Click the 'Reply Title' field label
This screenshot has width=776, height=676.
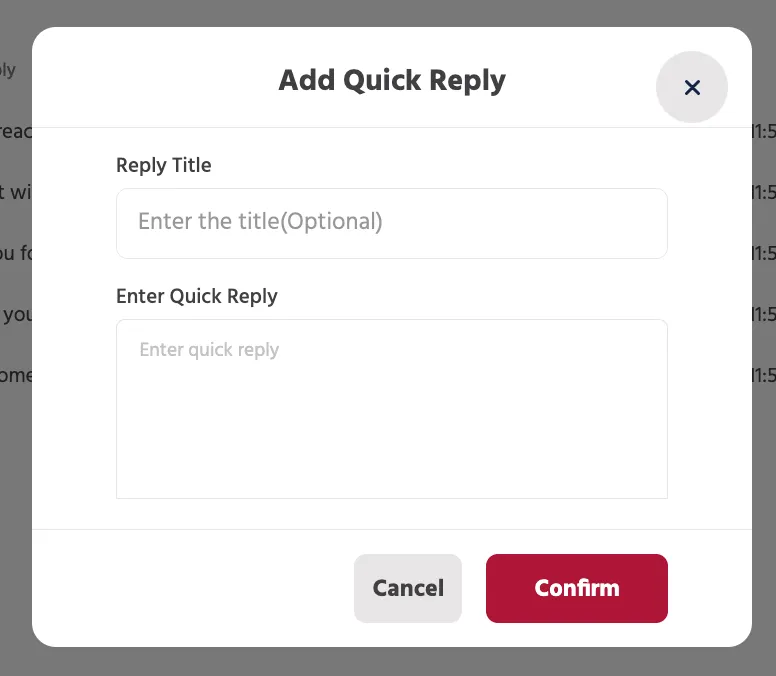163,165
